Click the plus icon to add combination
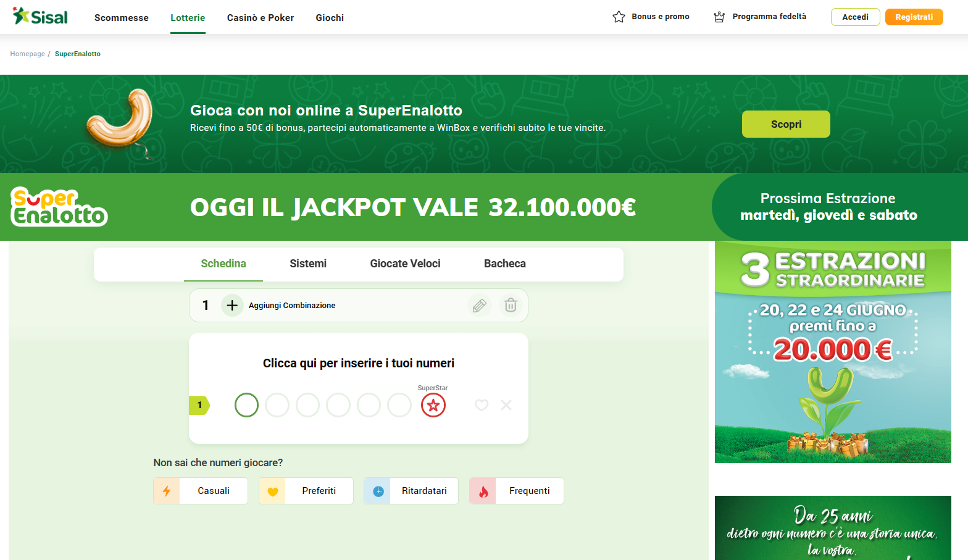968x560 pixels. (232, 305)
